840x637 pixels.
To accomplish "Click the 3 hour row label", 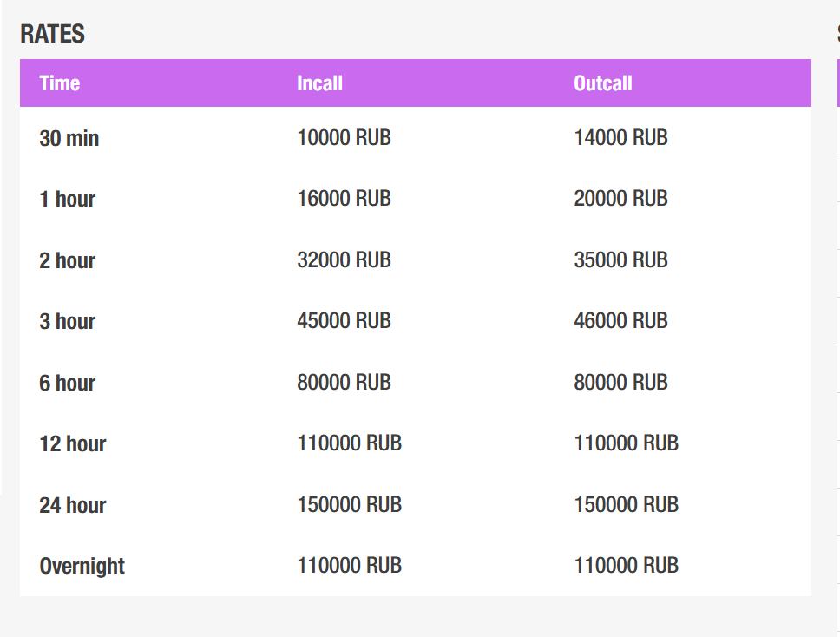I will (68, 321).
